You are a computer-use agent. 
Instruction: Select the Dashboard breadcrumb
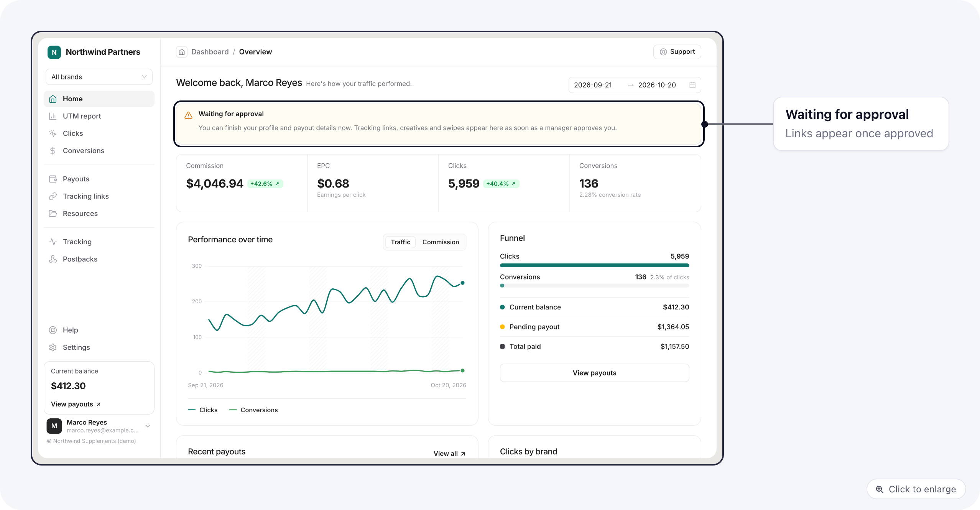(x=210, y=52)
